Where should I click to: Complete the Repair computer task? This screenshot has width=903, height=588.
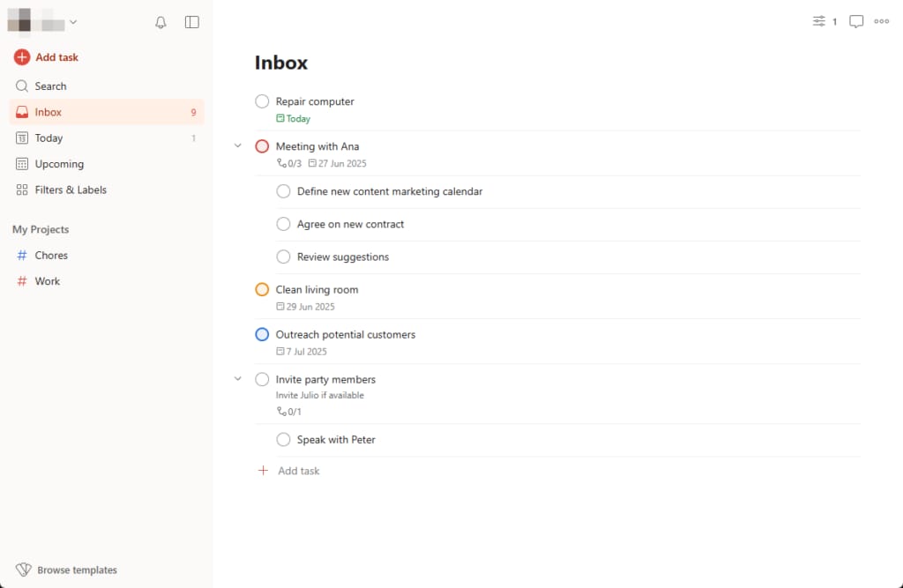(x=261, y=100)
